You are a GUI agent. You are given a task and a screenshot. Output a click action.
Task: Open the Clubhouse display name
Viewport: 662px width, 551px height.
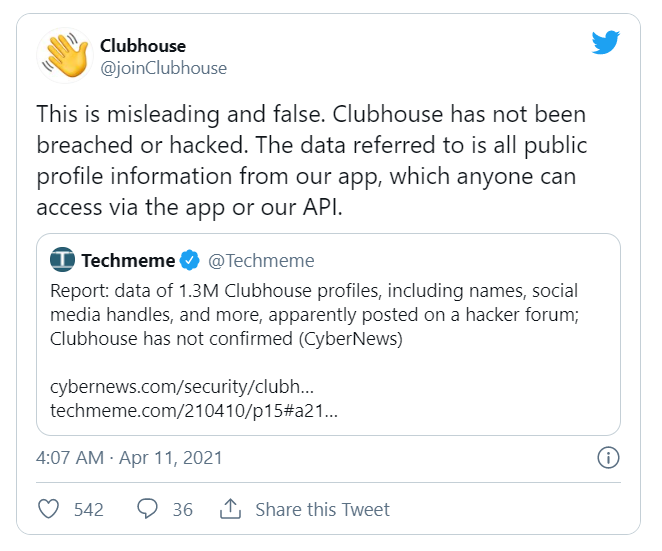tap(143, 46)
